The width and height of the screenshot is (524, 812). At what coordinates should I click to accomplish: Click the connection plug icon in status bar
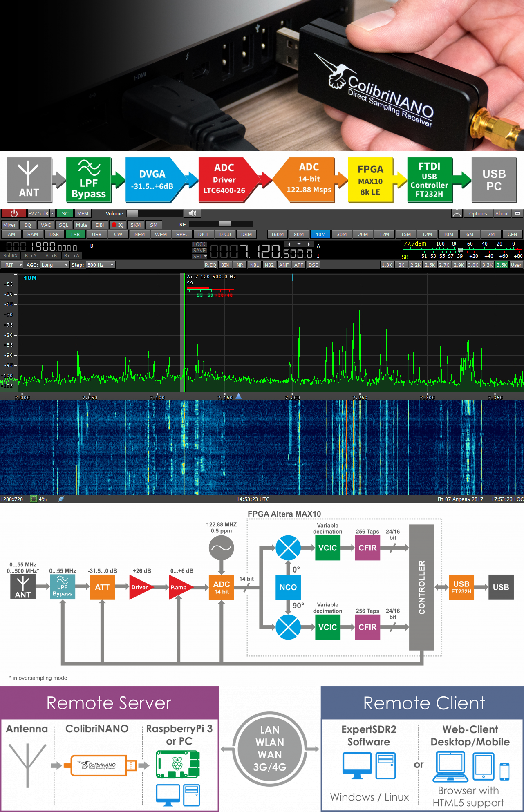pyautogui.click(x=61, y=499)
